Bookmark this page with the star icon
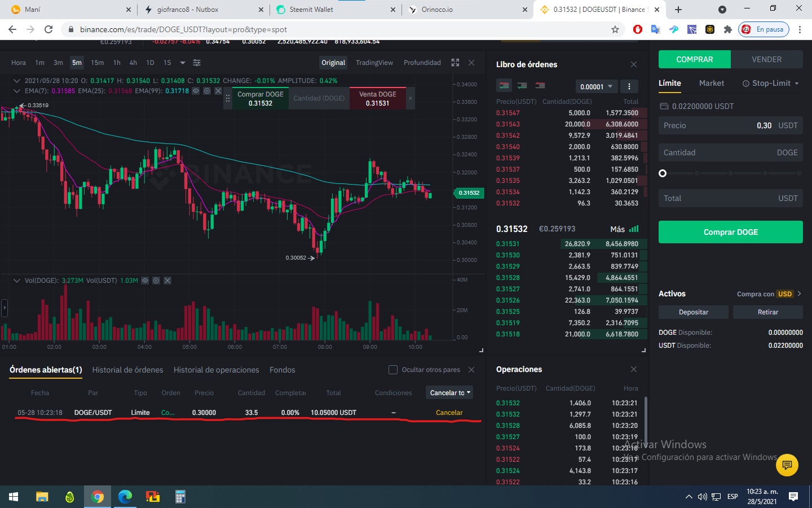Screen dimensions: 812x508 tap(615, 29)
